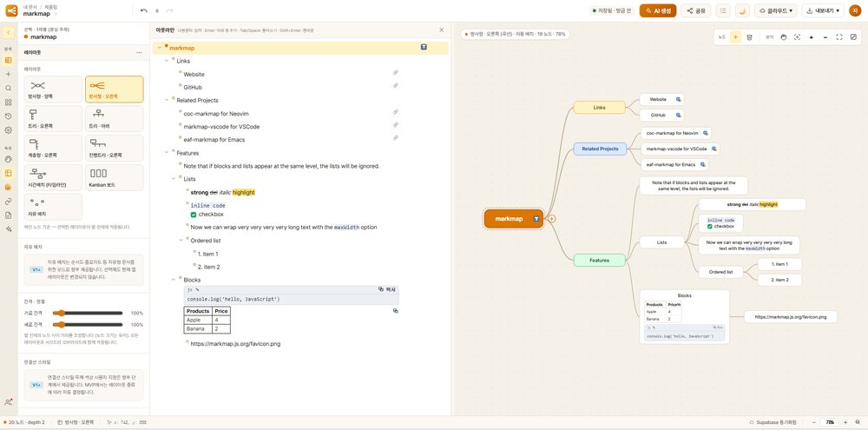Click the orange app logo in the header
Screen dimensions: 868x430
[x=11, y=10]
